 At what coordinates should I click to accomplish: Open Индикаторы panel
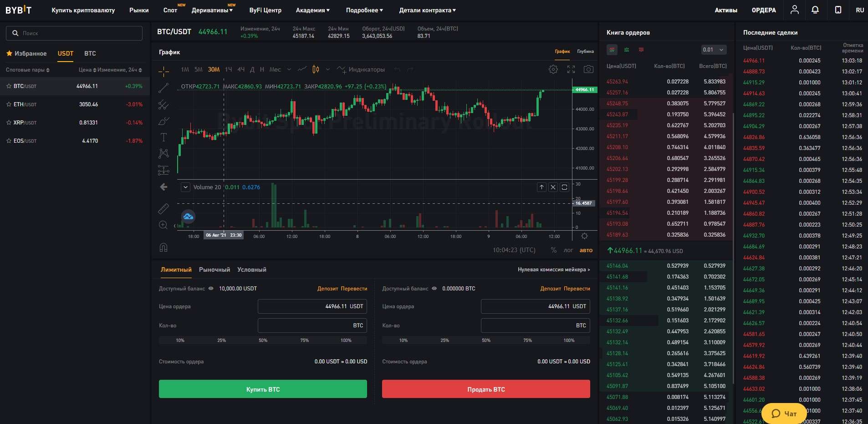coord(361,69)
